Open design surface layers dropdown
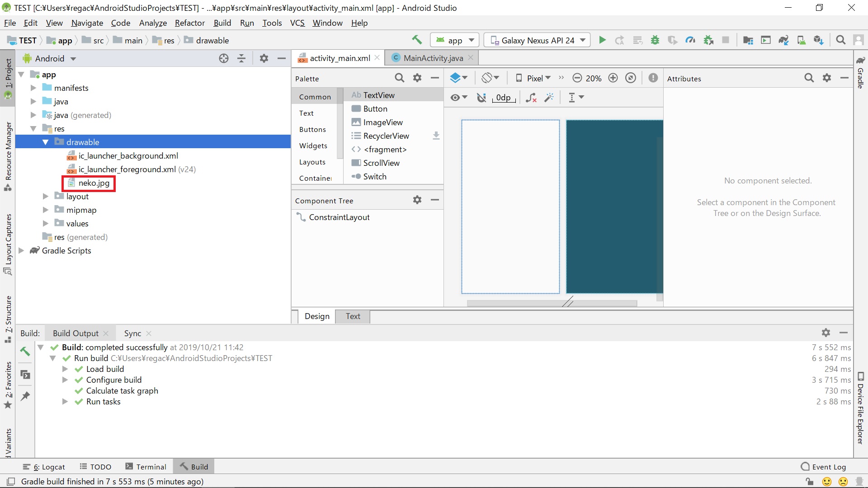The height and width of the screenshot is (488, 868). [x=459, y=78]
